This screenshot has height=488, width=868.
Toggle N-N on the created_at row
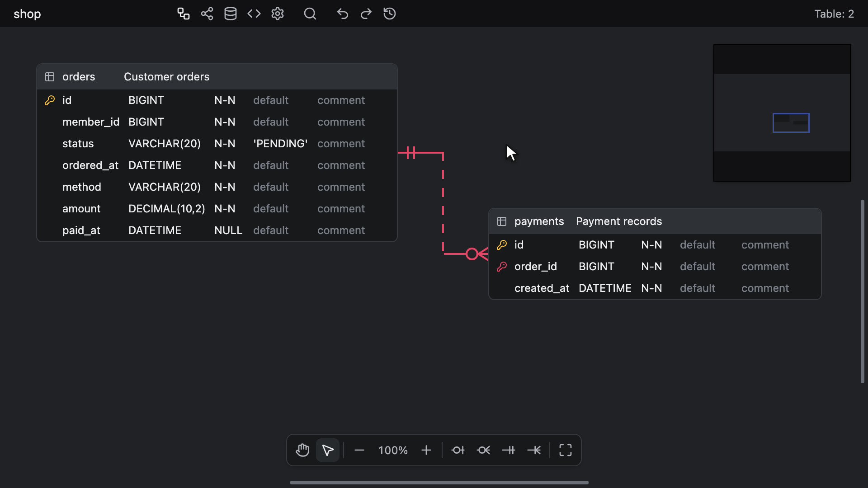click(651, 288)
